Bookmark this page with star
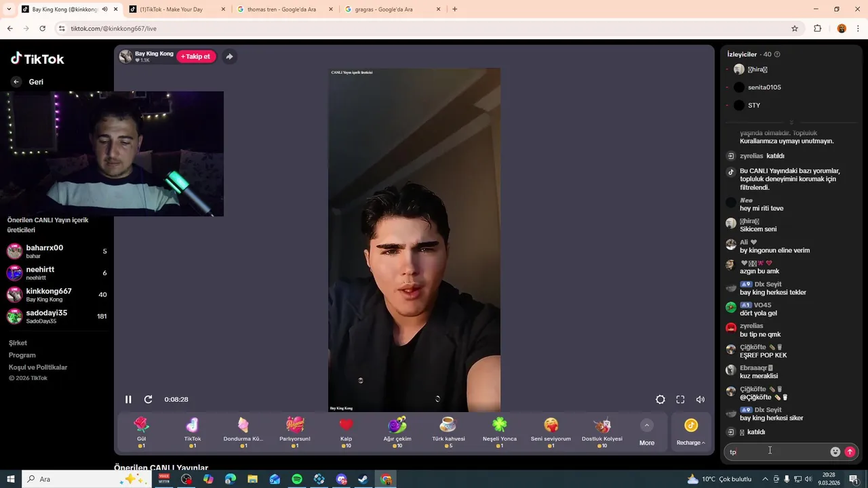868x488 pixels. (x=795, y=28)
